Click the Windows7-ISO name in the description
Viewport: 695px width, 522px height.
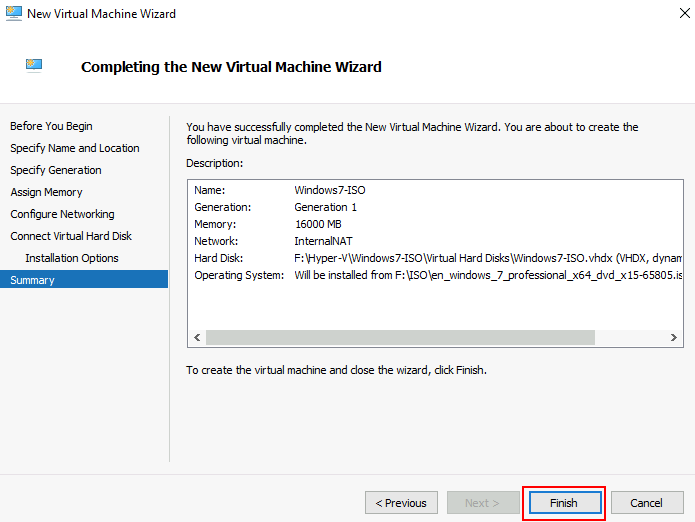(329, 189)
